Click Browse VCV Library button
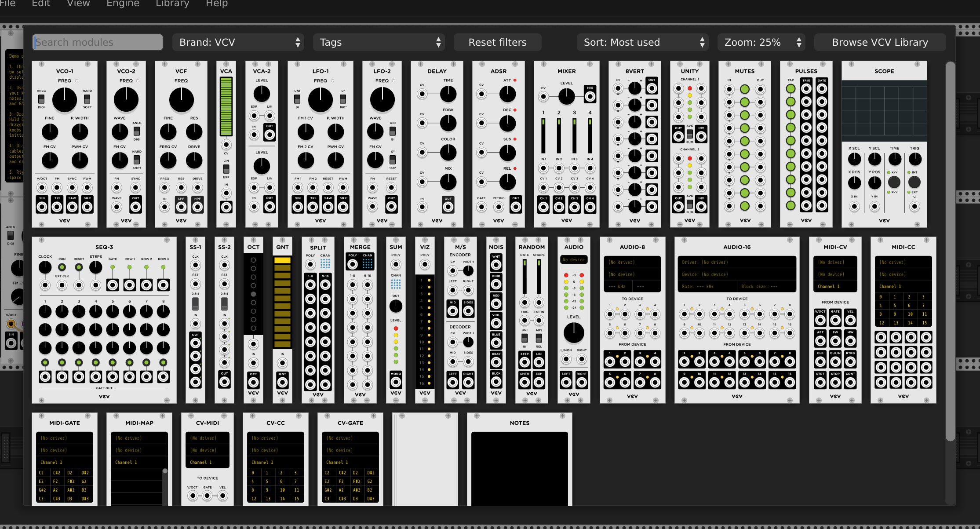This screenshot has width=980, height=529. [880, 42]
